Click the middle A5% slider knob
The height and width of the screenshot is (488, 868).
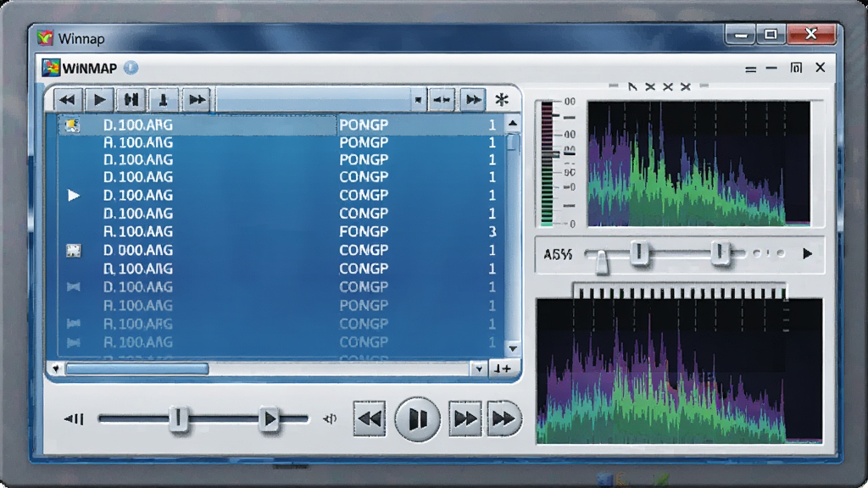coord(639,252)
